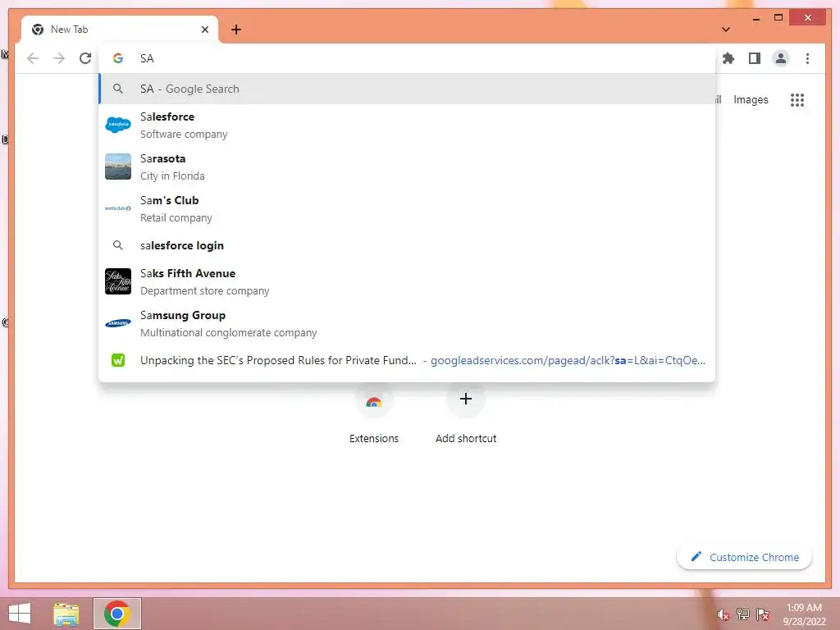The width and height of the screenshot is (840, 630).
Task: Click the Add shortcut plus tile
Action: (x=466, y=399)
